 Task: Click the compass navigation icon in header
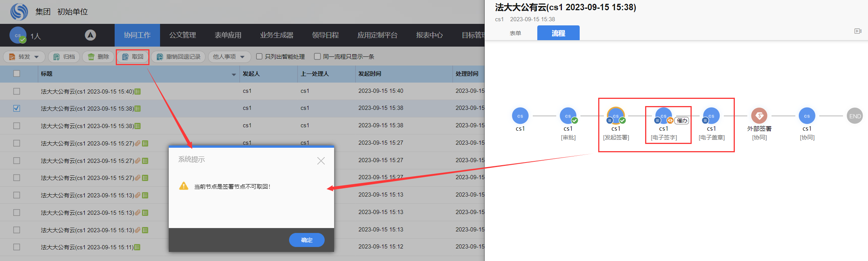(x=90, y=35)
